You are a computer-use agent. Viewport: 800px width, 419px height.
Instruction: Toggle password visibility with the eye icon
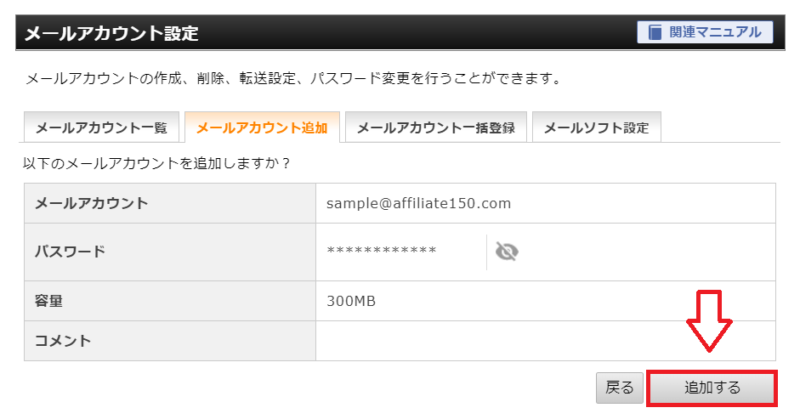(507, 252)
